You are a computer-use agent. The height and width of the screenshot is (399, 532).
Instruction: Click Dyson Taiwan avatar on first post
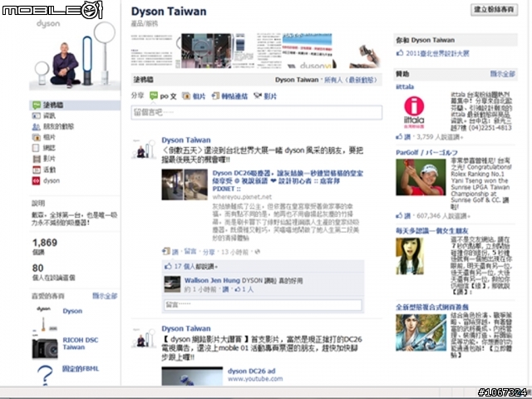coord(144,148)
